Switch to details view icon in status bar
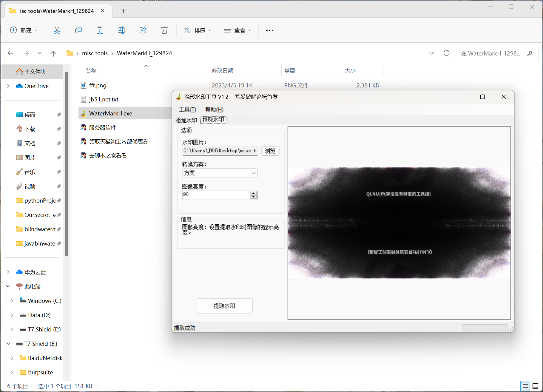Image resolution: width=543 pixels, height=392 pixels. tap(525, 386)
